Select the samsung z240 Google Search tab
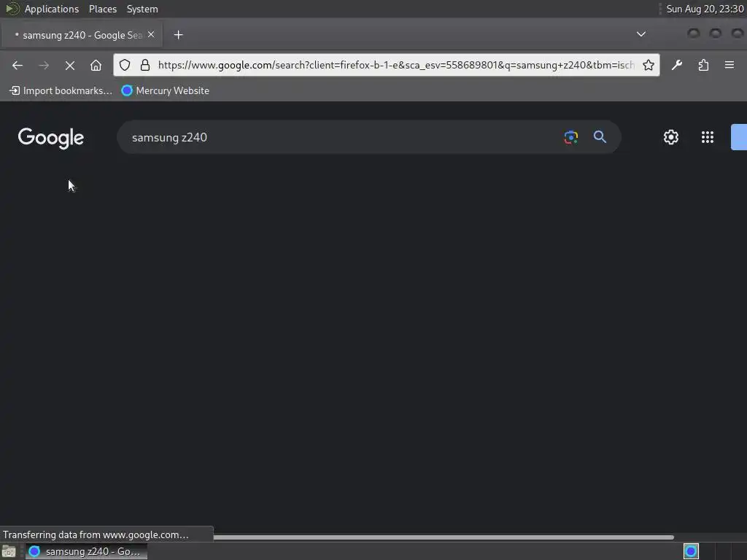This screenshot has width=747, height=560. (x=82, y=35)
